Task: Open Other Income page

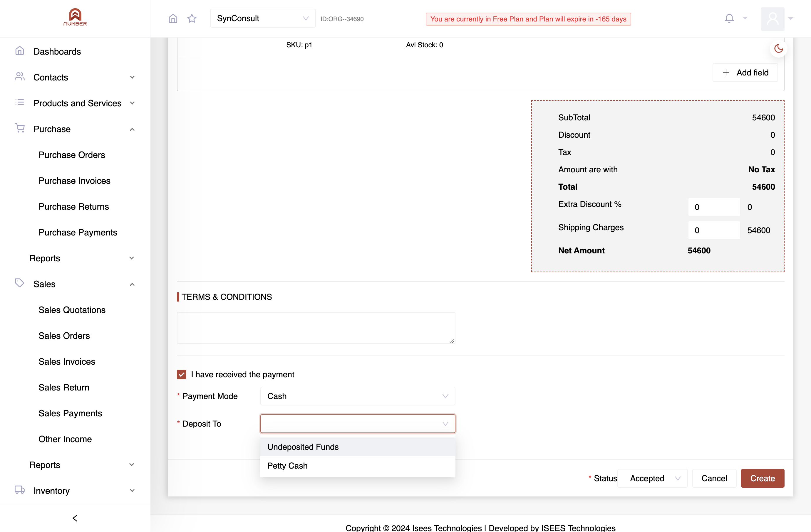Action: tap(65, 439)
